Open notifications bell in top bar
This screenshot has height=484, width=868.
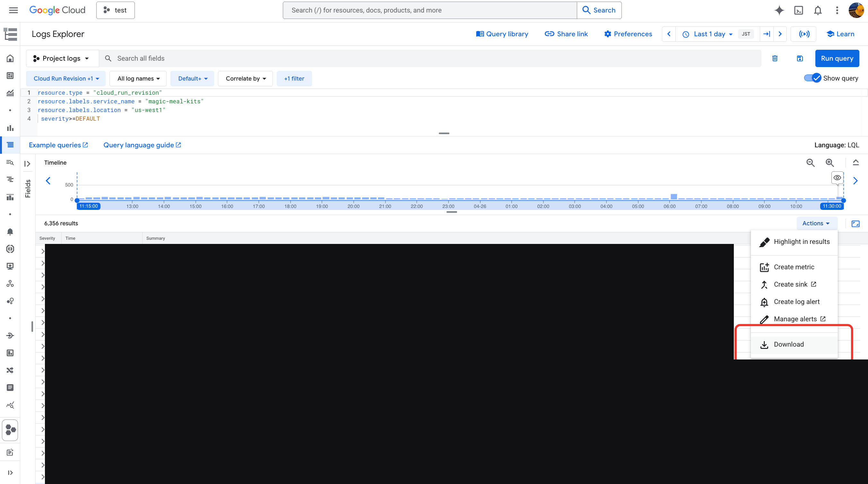(818, 10)
